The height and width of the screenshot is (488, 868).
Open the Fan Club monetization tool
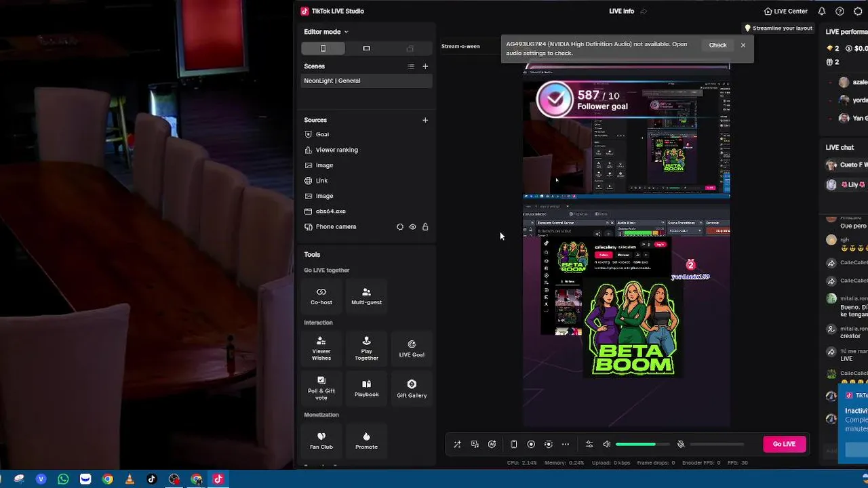coord(321,441)
